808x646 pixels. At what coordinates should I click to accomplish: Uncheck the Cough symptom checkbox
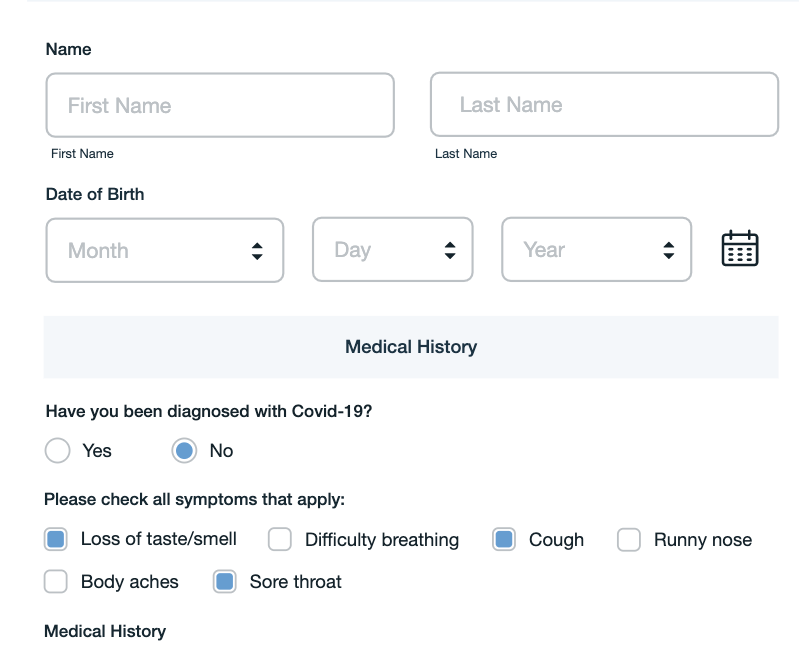pyautogui.click(x=504, y=540)
